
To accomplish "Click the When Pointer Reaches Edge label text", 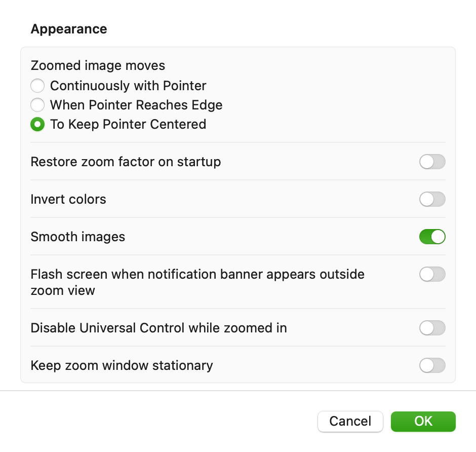I will (136, 105).
